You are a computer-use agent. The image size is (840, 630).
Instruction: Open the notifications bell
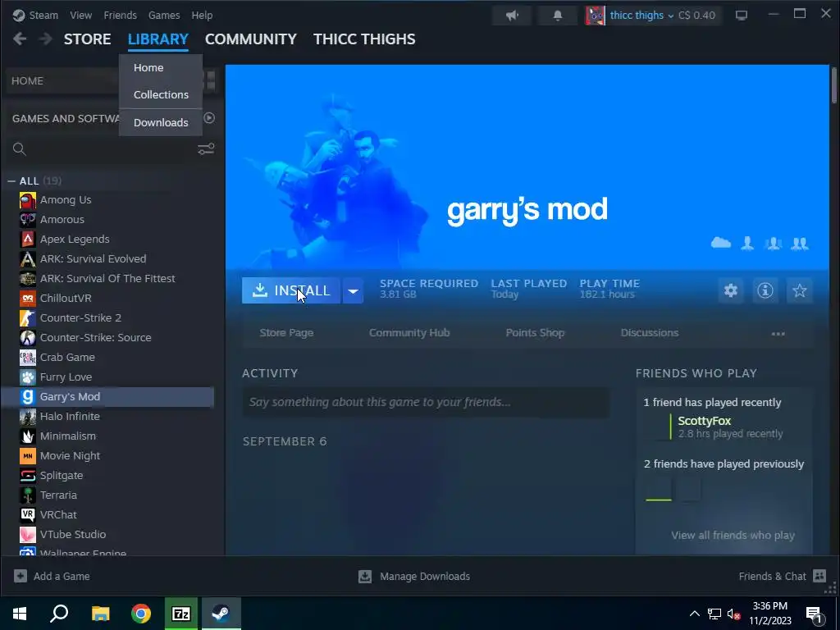(x=558, y=16)
